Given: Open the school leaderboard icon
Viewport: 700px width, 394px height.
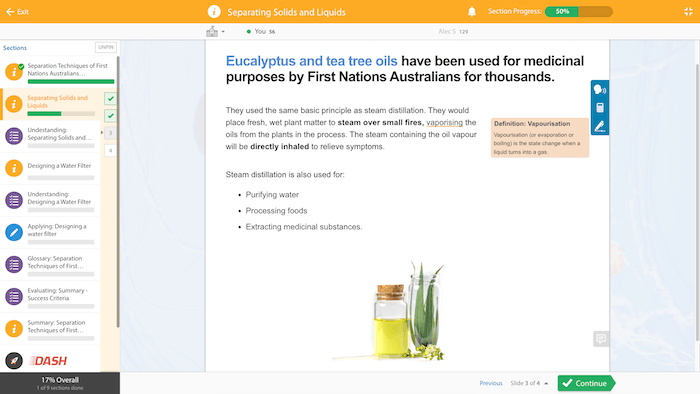Looking at the screenshot, I should (x=212, y=31).
